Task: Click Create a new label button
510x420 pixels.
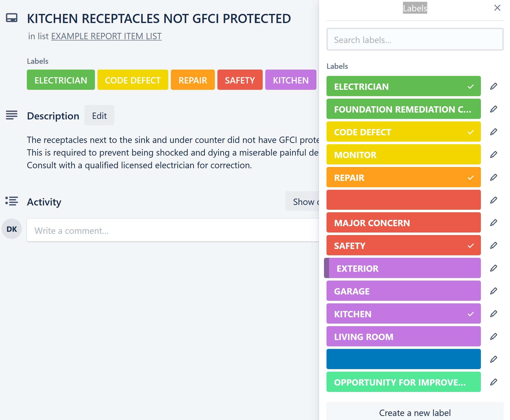Action: click(415, 413)
